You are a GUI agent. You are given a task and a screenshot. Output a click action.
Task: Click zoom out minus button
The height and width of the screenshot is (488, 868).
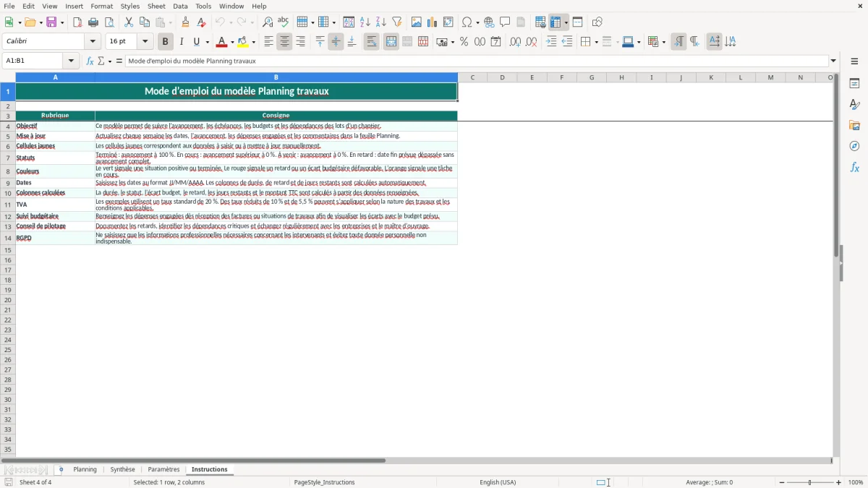pos(782,482)
